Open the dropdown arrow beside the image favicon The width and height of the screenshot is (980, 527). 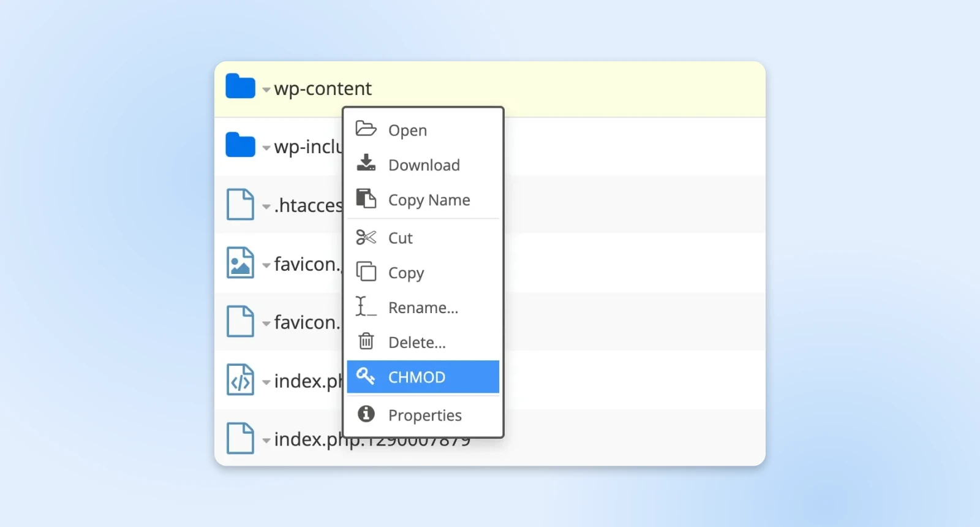click(266, 266)
